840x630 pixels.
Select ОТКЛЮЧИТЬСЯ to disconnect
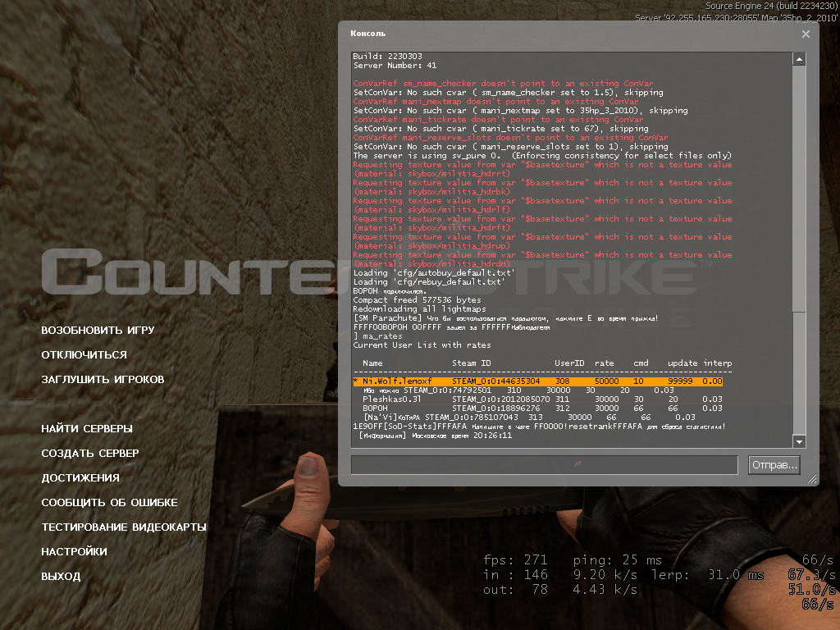coord(84,354)
